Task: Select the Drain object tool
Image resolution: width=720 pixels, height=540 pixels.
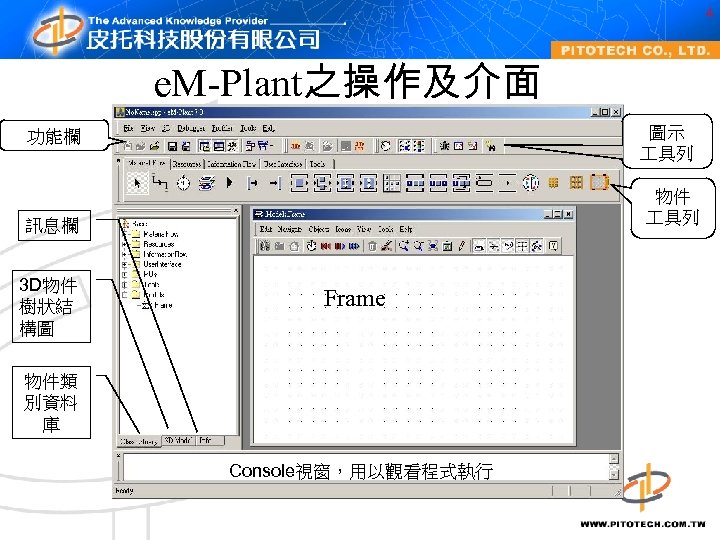Action: 275,183
